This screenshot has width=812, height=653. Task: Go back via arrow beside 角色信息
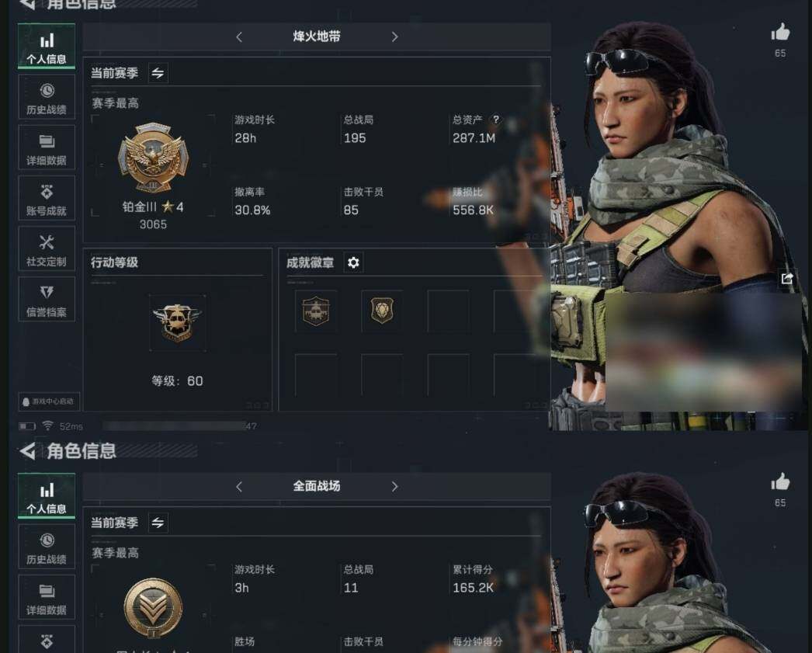(27, 451)
